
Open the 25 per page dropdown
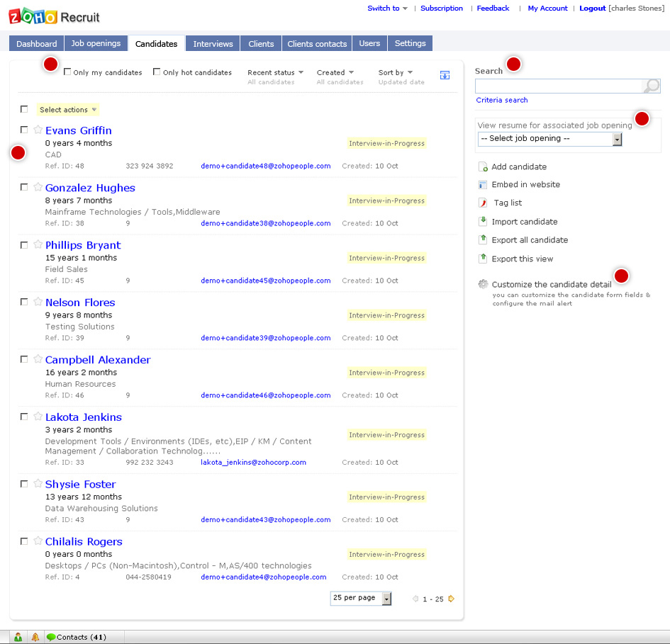pyautogui.click(x=361, y=599)
